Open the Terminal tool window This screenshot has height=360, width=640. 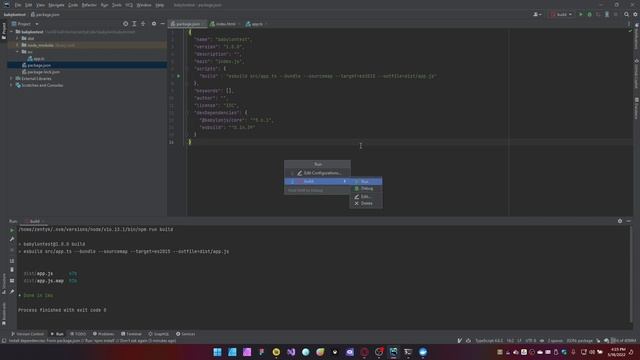pyautogui.click(x=131, y=334)
